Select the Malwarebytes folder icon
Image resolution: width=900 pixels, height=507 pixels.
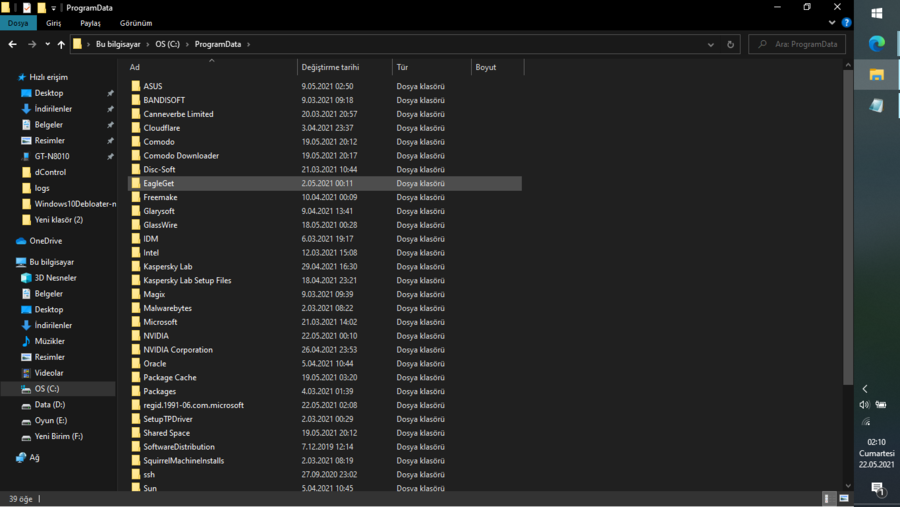(x=135, y=308)
